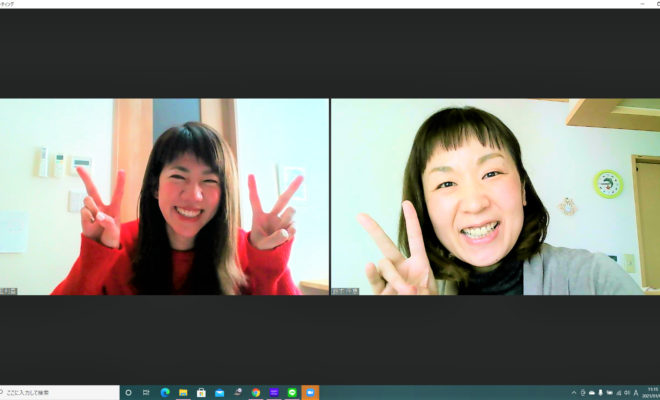Open the green LINE app icon
660x400 pixels.
point(292,393)
